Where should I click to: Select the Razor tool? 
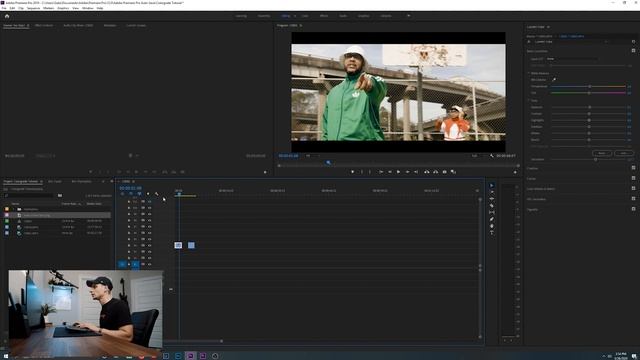[491, 206]
